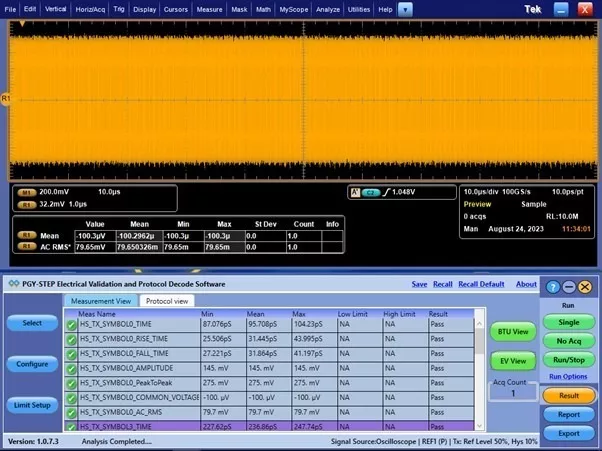Open the Horiz/Acq menu
602x451 pixels.
[x=89, y=9]
